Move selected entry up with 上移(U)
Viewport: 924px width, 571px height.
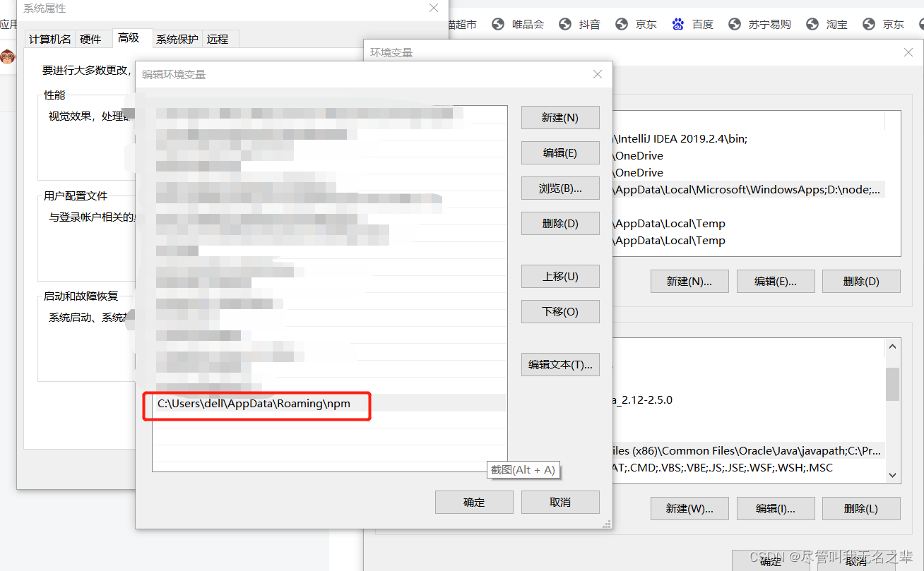[560, 276]
